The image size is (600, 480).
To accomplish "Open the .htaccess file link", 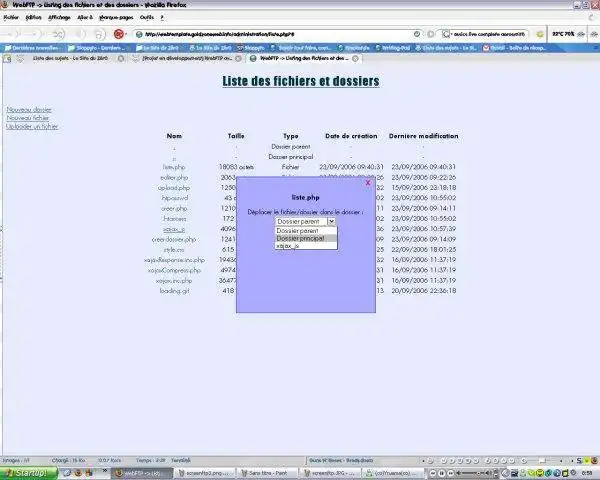I will pos(174,219).
